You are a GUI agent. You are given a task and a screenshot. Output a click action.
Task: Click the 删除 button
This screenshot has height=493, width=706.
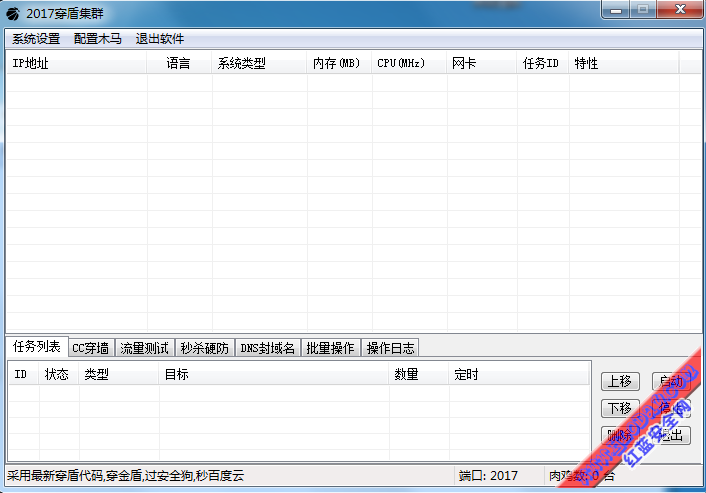[x=620, y=435]
